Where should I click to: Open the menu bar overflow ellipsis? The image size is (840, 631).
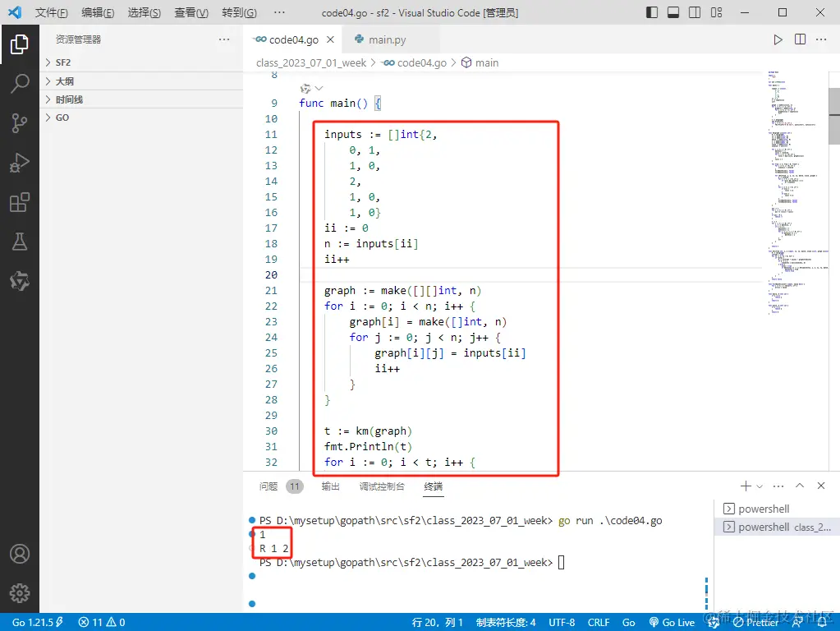[279, 12]
